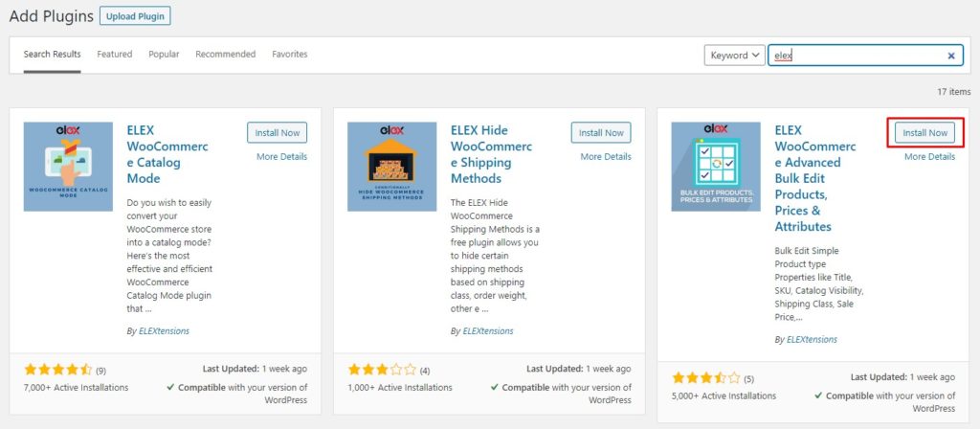Install ELEX WooCommerce Catalog Mode now

pyautogui.click(x=278, y=132)
